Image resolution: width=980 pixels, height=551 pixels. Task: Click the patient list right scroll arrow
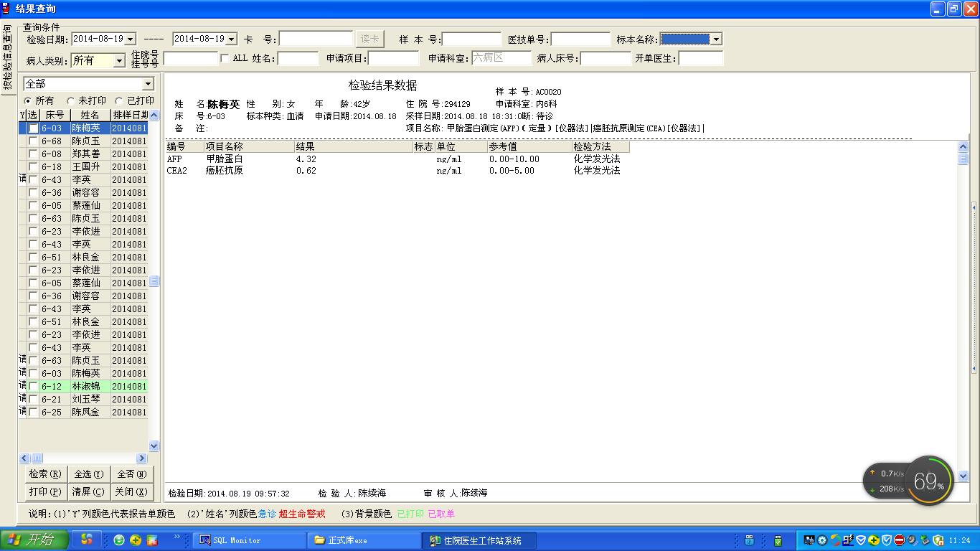click(141, 458)
